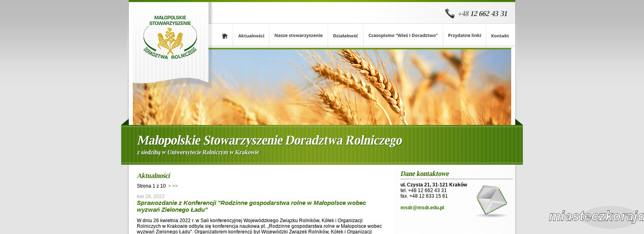Go to next page with > link

[169, 186]
